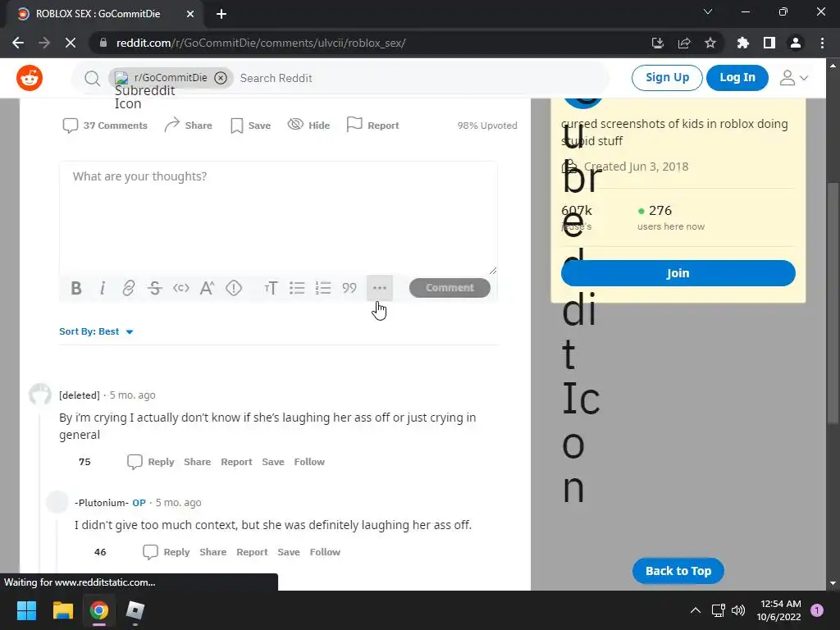Share this page from address bar
Viewport: 840px width, 630px height.
(684, 43)
